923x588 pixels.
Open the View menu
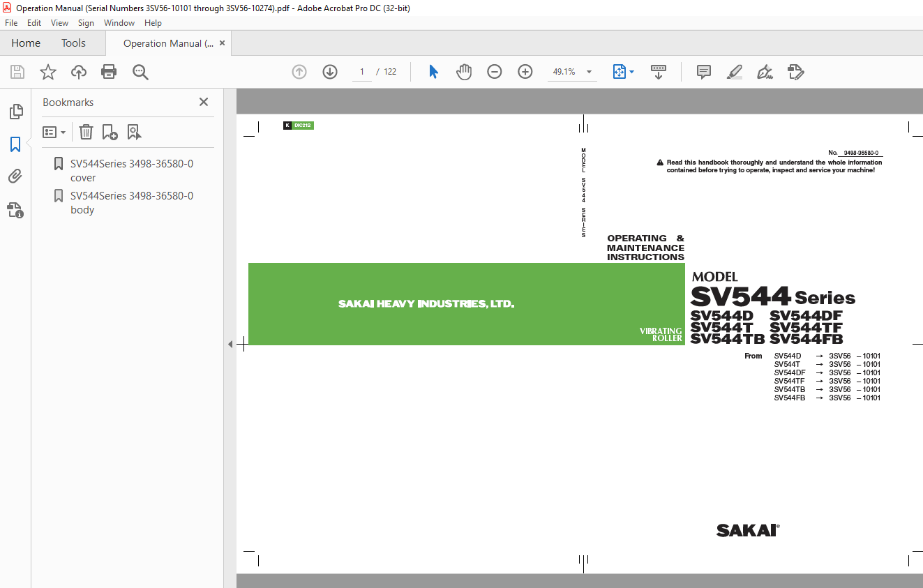[x=60, y=23]
